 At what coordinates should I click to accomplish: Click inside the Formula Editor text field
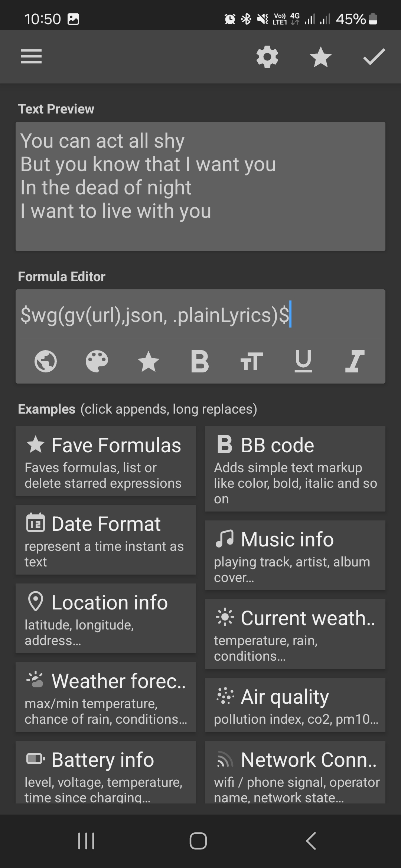tap(200, 315)
